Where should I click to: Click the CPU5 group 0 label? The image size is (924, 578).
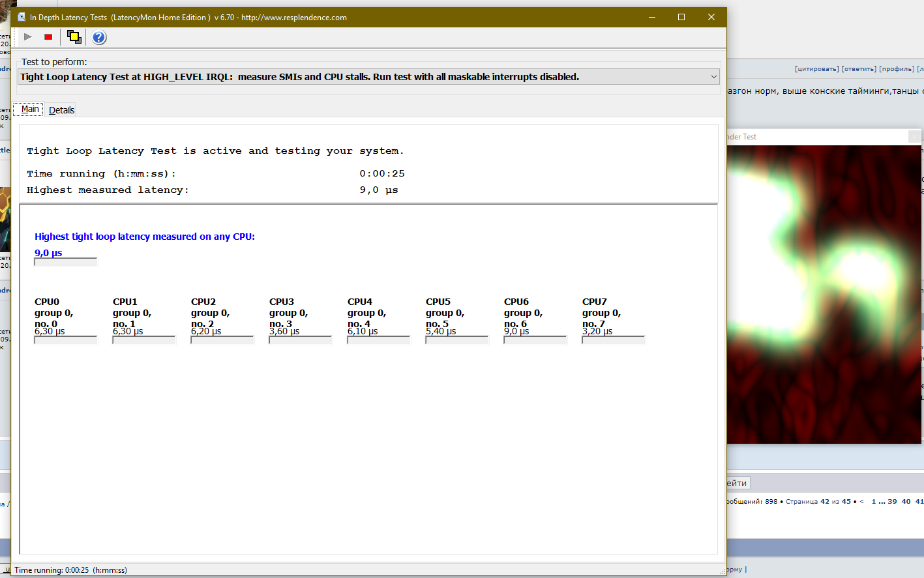tap(445, 313)
